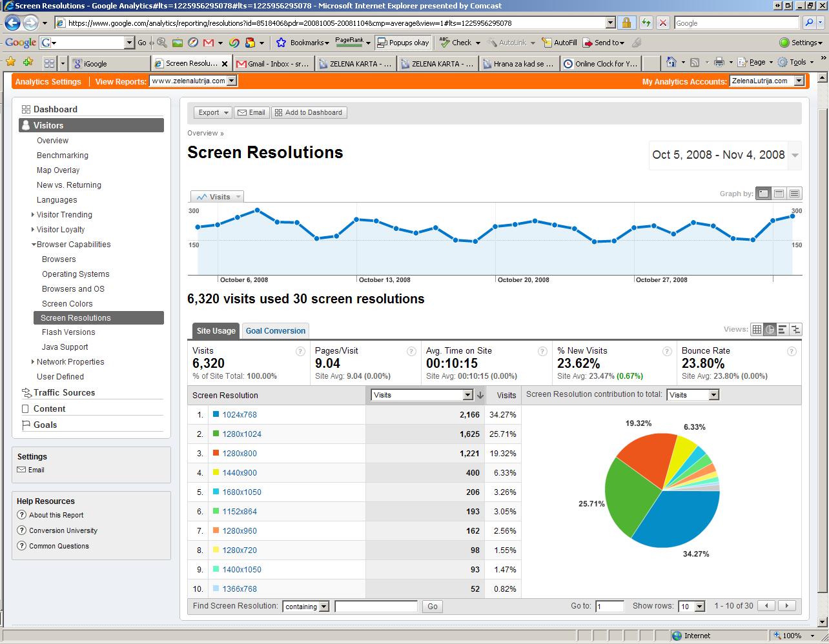The image size is (829, 644).
Task: Click the Find Screen Resolution text field
Action: (376, 606)
